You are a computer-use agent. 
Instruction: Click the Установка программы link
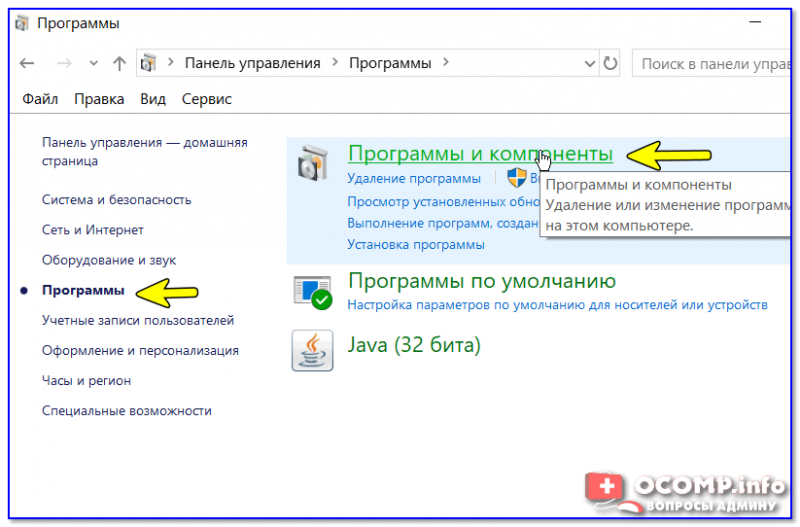pyautogui.click(x=416, y=244)
